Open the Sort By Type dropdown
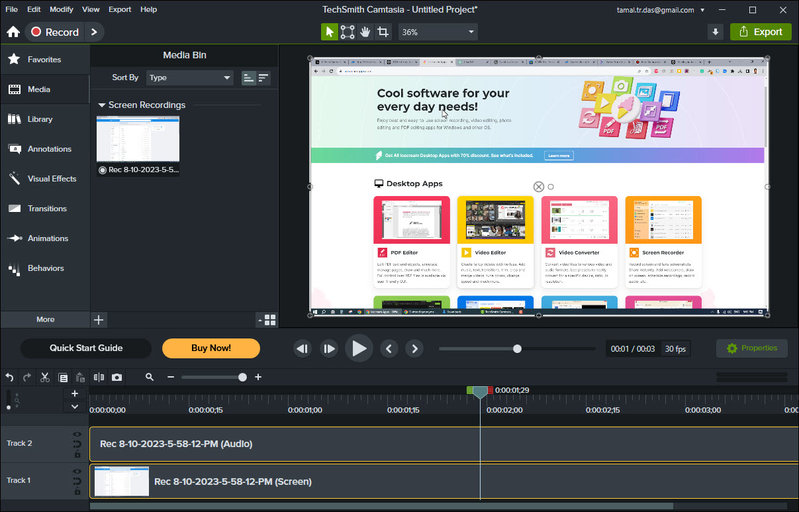This screenshot has width=799, height=512. tap(190, 78)
